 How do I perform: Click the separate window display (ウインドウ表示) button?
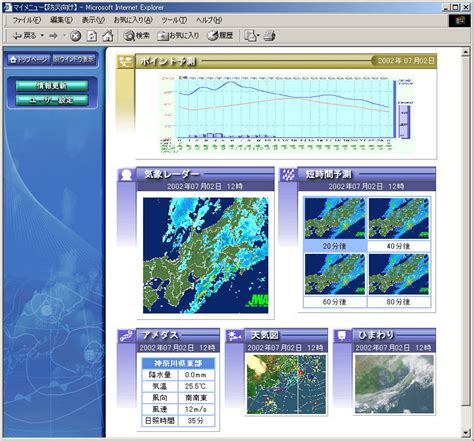click(74, 60)
